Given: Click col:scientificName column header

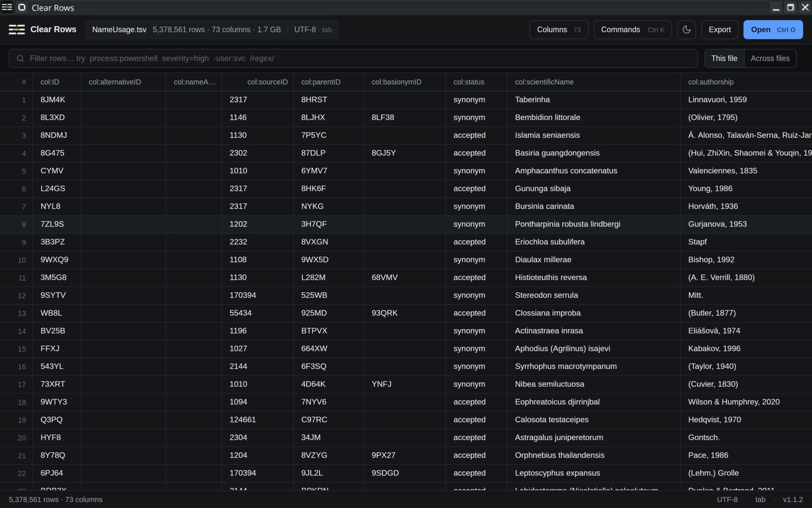Looking at the screenshot, I should tap(593, 82).
